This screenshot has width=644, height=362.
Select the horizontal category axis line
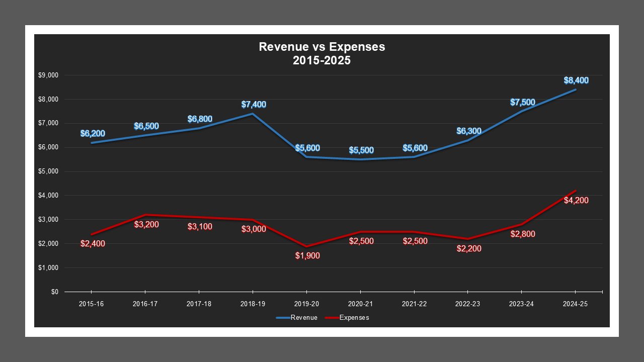[x=332, y=292]
